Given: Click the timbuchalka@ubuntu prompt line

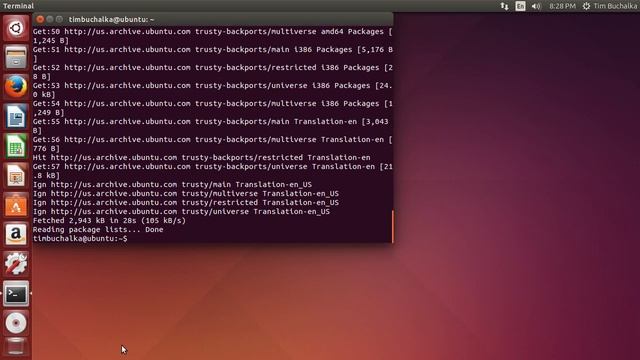Looking at the screenshot, I should (80, 238).
